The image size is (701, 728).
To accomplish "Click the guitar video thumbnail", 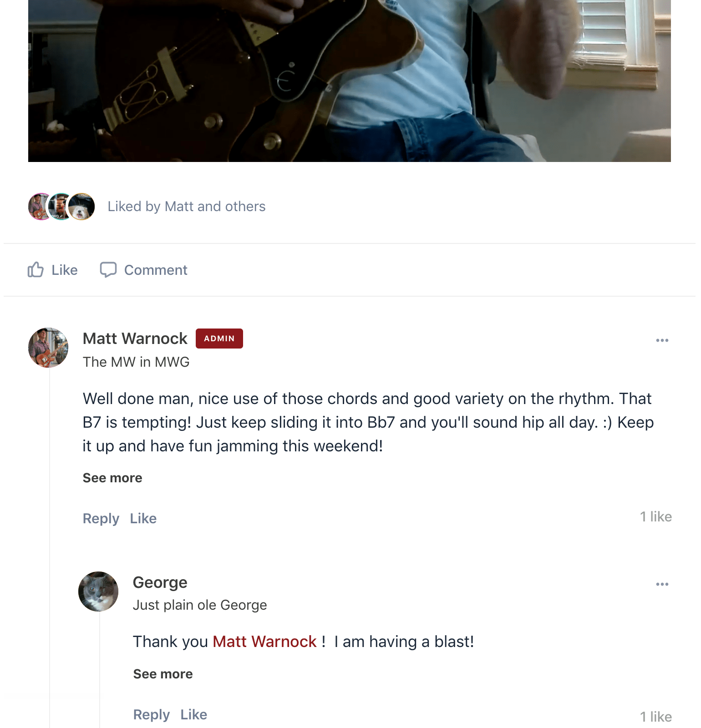I will [x=350, y=81].
